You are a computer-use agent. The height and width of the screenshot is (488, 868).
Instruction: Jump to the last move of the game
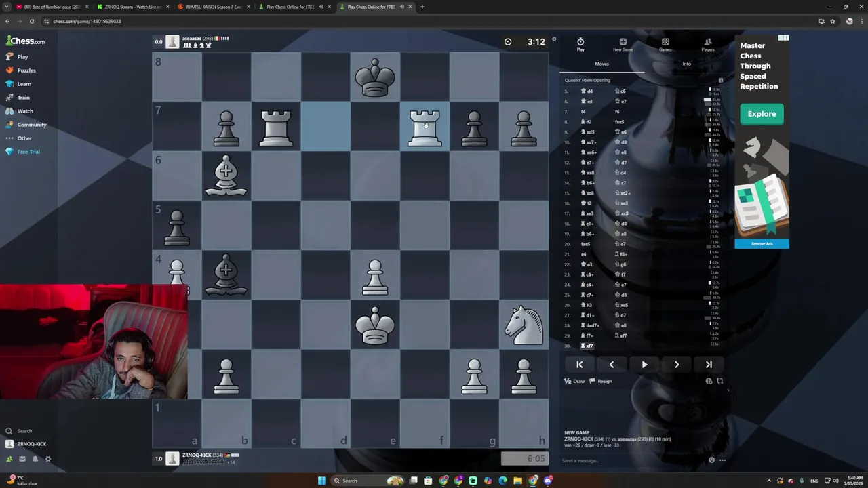pyautogui.click(x=709, y=365)
